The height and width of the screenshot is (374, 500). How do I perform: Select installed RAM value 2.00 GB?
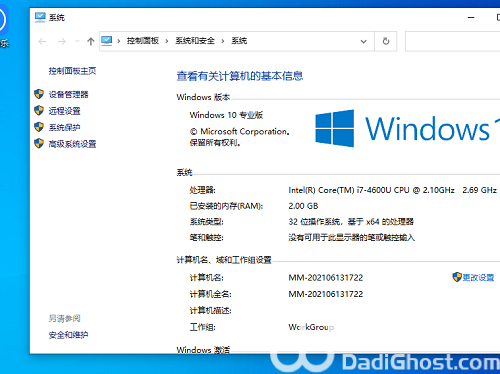point(303,206)
